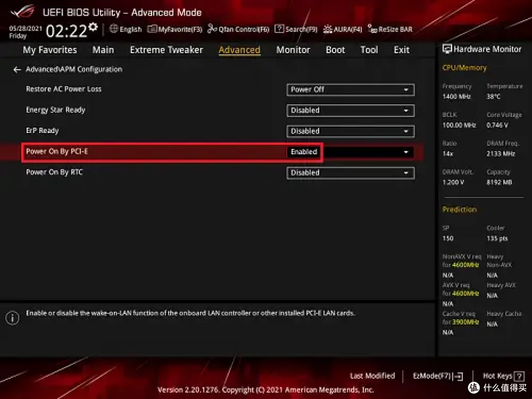Click the 0.746 V core voltage value
Screen dimensions: 532x399
pos(497,125)
